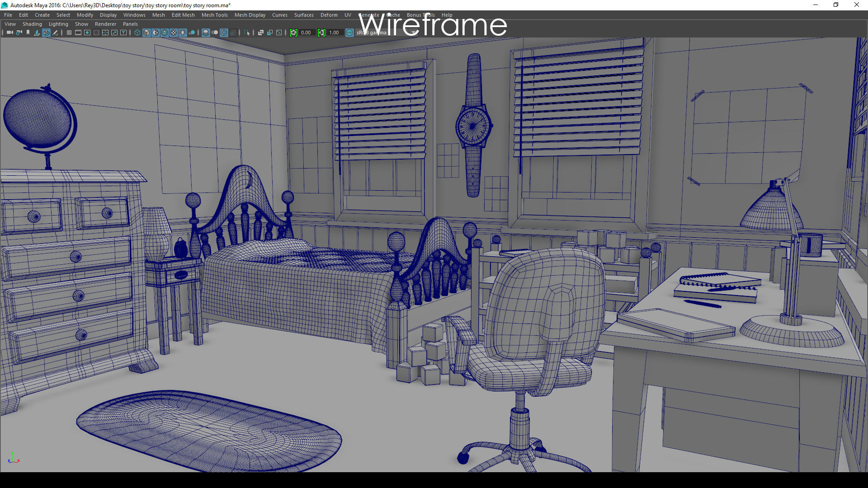Open the UV menu
This screenshot has width=868, height=488.
pos(348,15)
